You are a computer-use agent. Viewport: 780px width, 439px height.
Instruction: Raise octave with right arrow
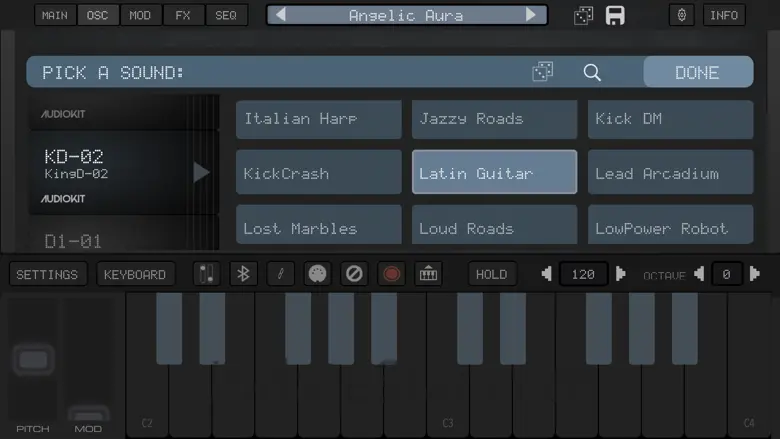pos(755,274)
